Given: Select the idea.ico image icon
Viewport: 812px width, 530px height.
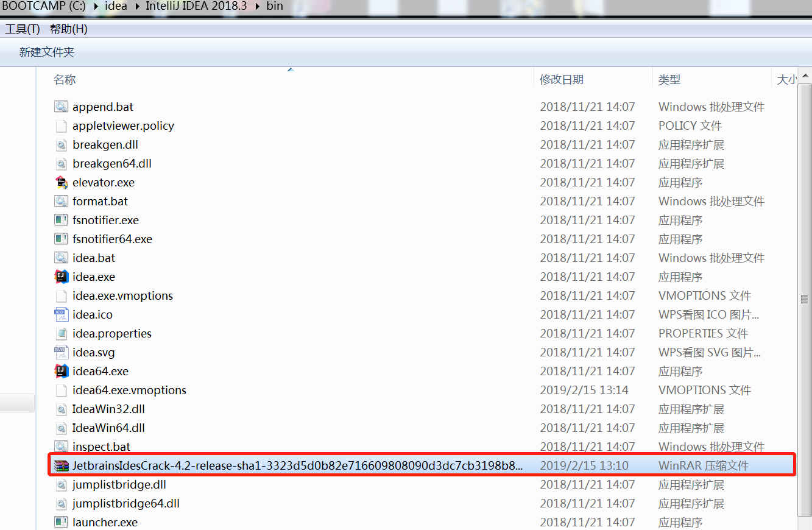Looking at the screenshot, I should (x=61, y=314).
